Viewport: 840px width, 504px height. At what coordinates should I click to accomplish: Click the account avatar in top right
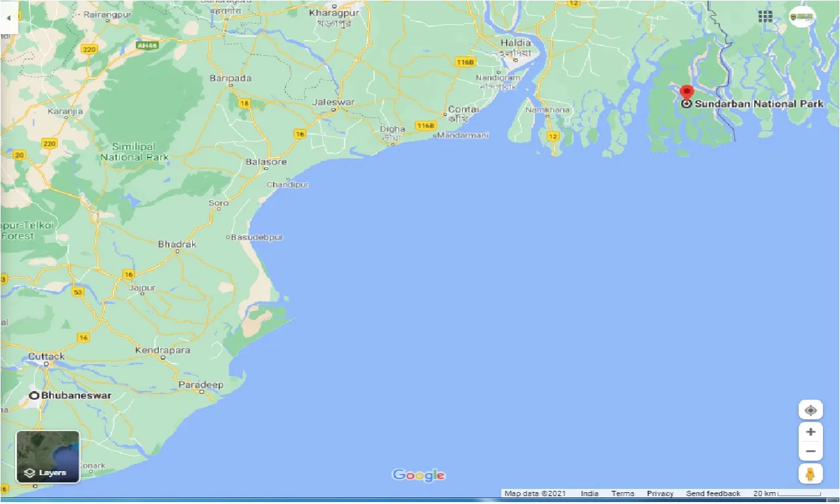click(801, 16)
